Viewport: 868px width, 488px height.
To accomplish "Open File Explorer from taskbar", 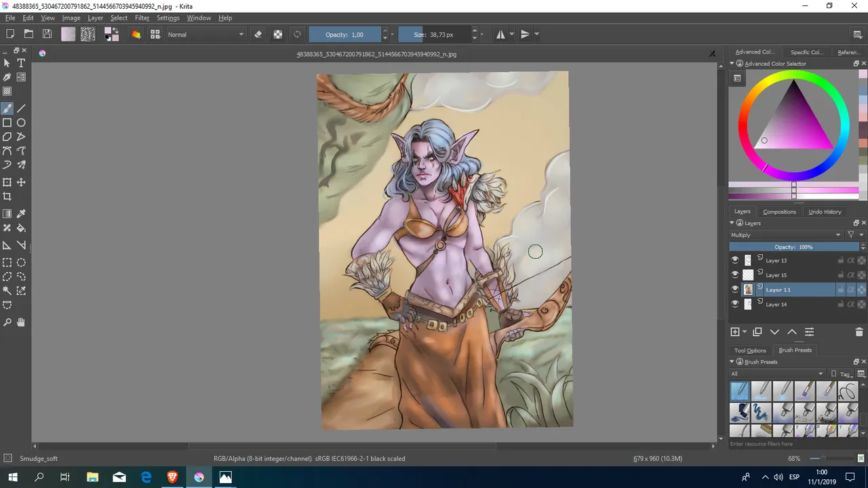I will [92, 477].
